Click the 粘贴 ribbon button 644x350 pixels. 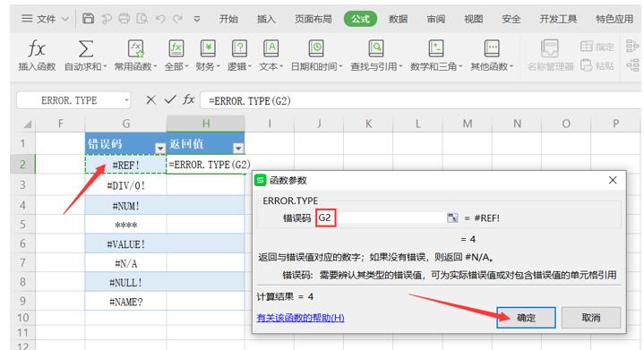(x=597, y=65)
